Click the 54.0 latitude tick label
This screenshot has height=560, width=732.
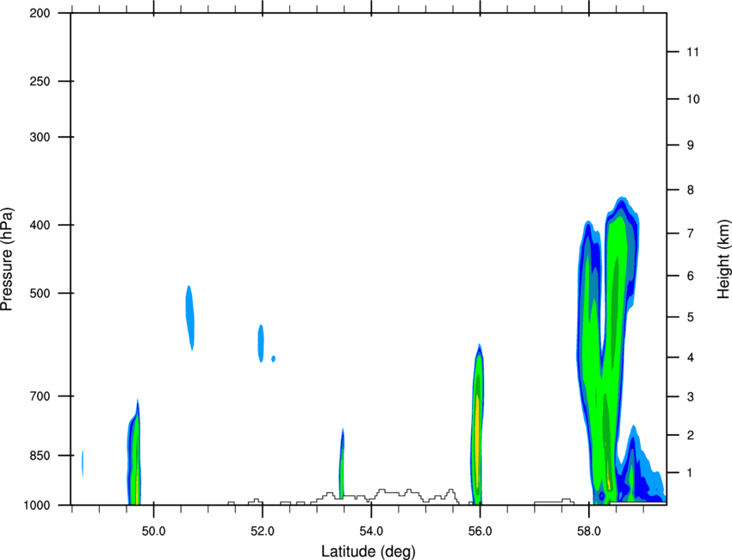371,532
